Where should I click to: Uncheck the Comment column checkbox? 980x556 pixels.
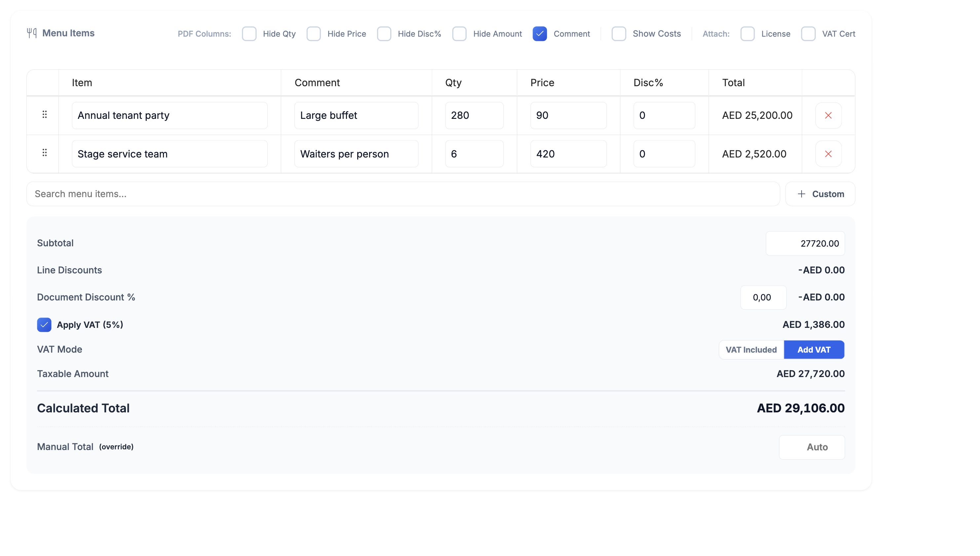tap(540, 34)
